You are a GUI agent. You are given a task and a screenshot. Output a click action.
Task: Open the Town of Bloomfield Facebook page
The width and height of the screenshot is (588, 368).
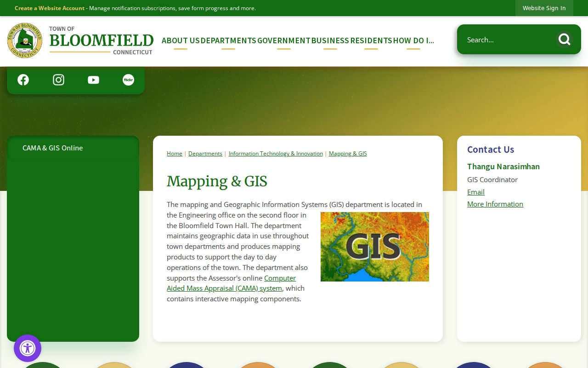[x=23, y=80]
